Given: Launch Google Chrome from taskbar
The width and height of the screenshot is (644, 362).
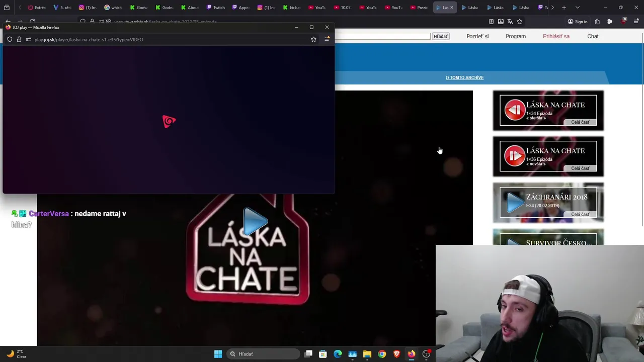Looking at the screenshot, I should tap(382, 354).
